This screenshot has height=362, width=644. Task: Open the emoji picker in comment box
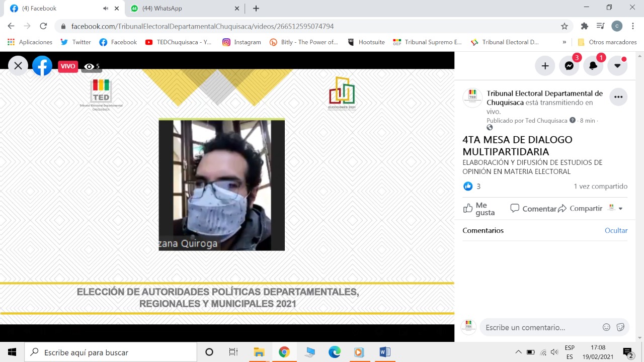coord(606,327)
